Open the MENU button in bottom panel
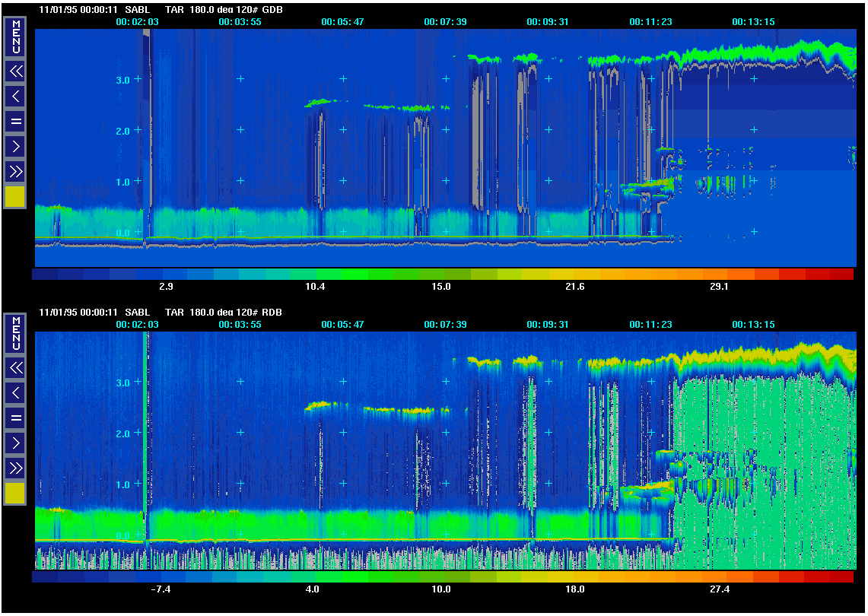Screen dimensions: 868x616 [15, 334]
